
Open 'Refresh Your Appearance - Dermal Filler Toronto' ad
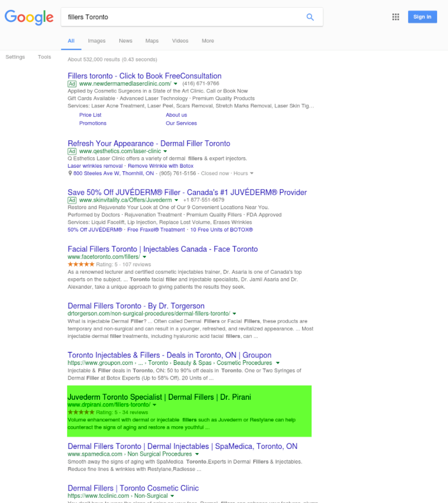point(149,143)
